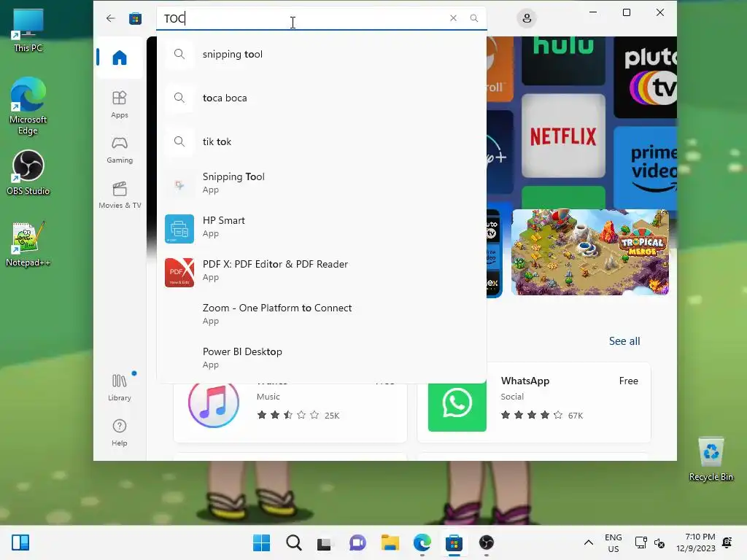This screenshot has height=560, width=747.
Task: Select the 'snipping tool' search suggestion
Action: pos(322,54)
